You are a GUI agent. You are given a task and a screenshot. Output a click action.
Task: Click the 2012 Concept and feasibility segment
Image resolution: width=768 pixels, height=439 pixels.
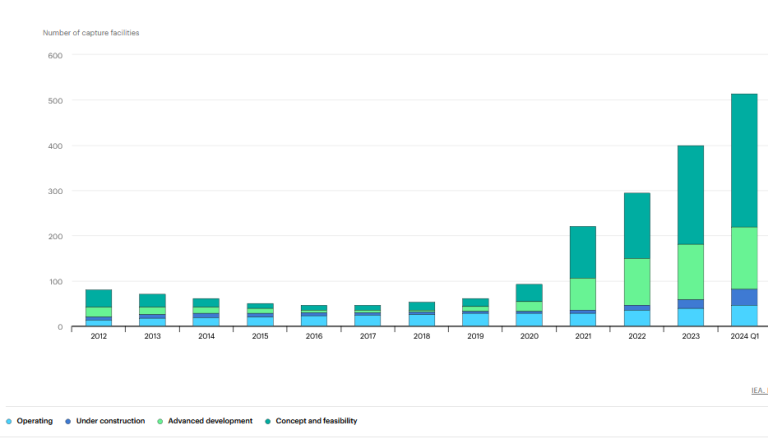coord(99,298)
